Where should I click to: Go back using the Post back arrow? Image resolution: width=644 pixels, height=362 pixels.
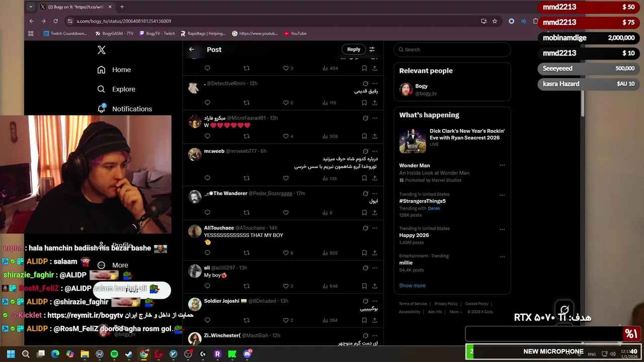pos(192,49)
